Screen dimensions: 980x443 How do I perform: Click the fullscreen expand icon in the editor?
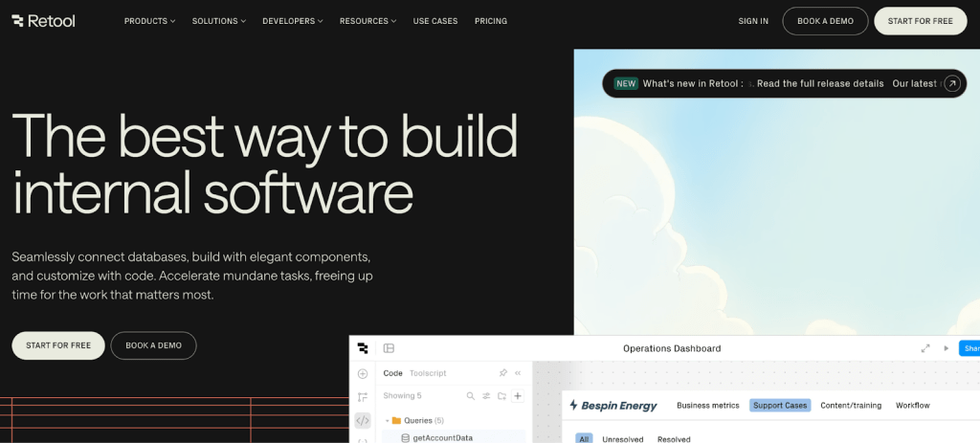(x=925, y=348)
